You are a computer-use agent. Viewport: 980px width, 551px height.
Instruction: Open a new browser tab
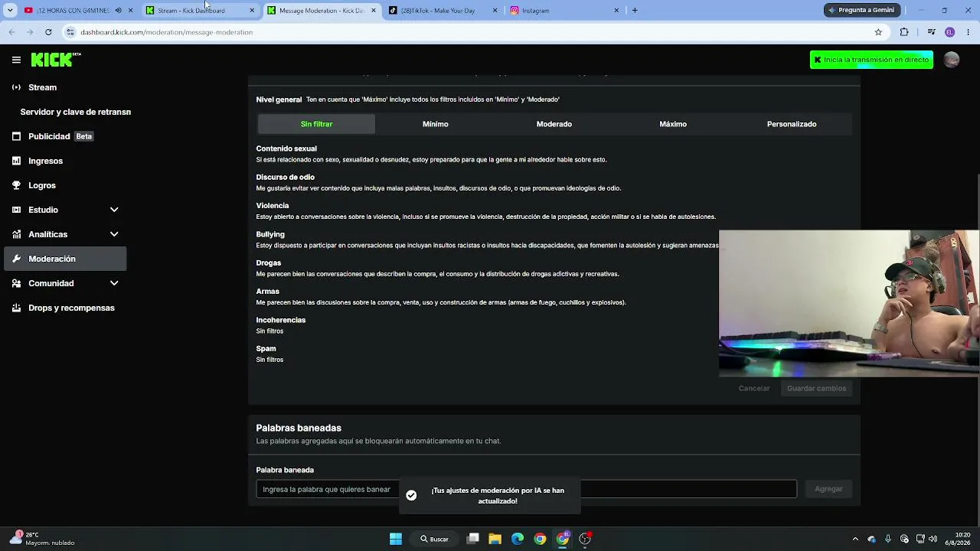635,11
